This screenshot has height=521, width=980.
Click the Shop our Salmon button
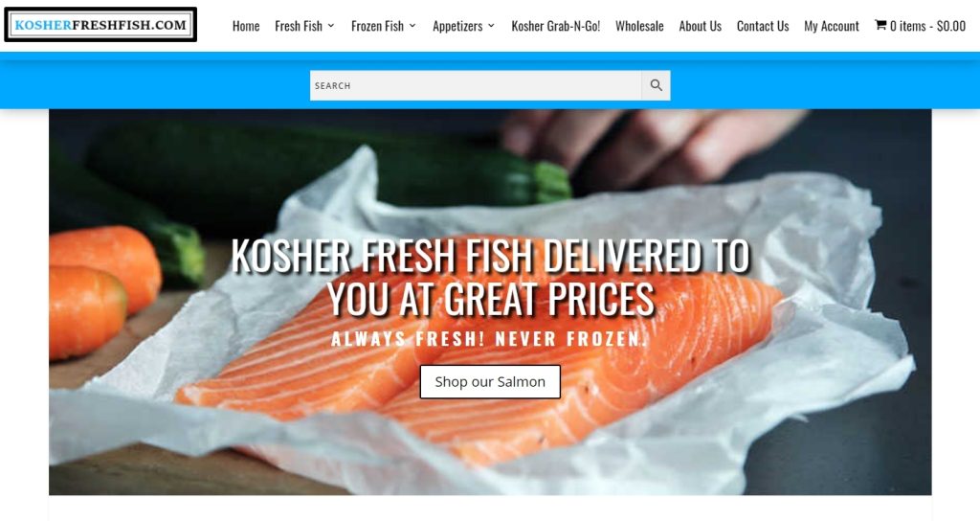point(490,381)
